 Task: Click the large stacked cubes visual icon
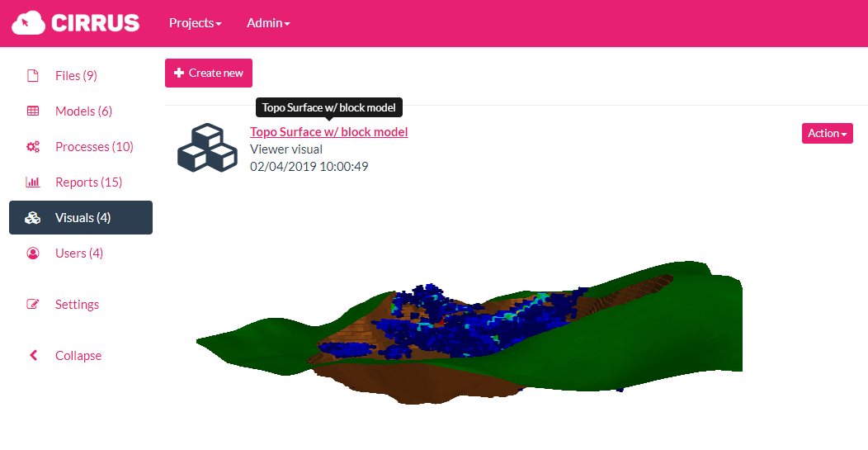(x=207, y=148)
